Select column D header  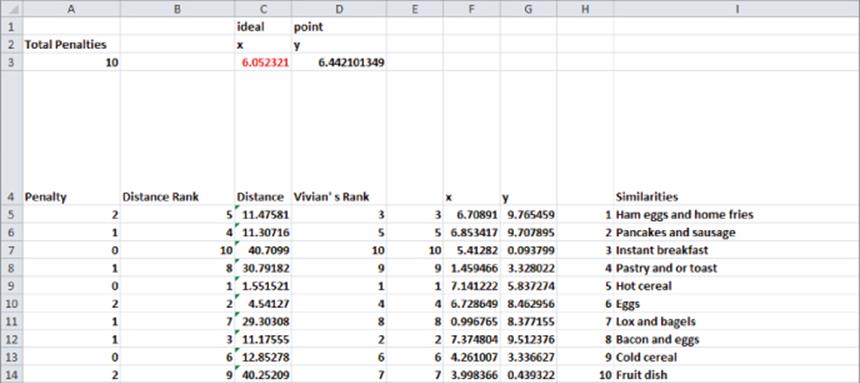click(339, 8)
